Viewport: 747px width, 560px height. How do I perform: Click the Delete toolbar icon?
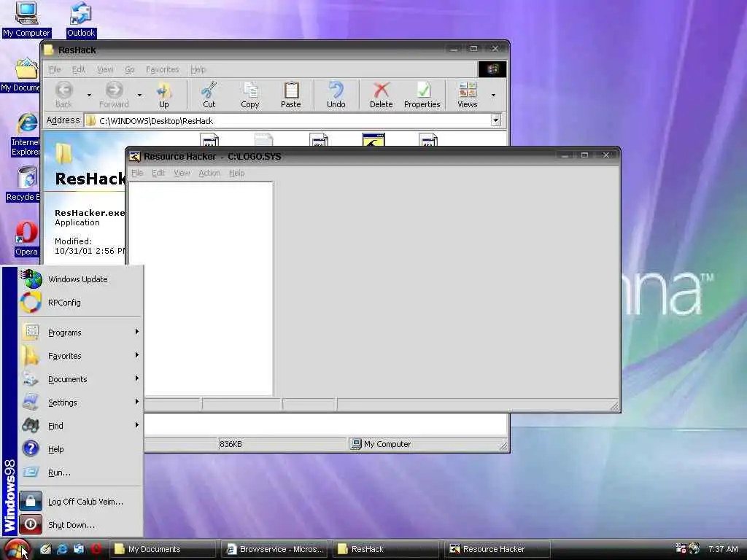(x=381, y=94)
